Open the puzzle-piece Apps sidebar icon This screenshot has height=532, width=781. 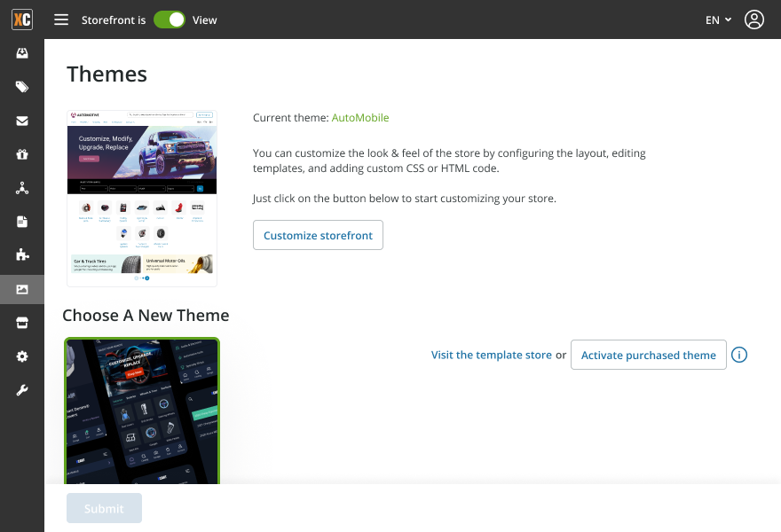click(x=22, y=254)
